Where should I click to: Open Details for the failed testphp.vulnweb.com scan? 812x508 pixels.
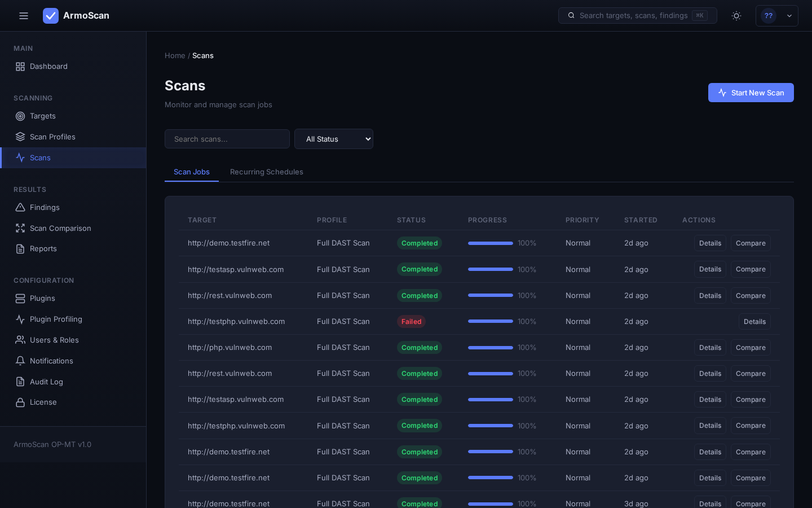point(754,322)
